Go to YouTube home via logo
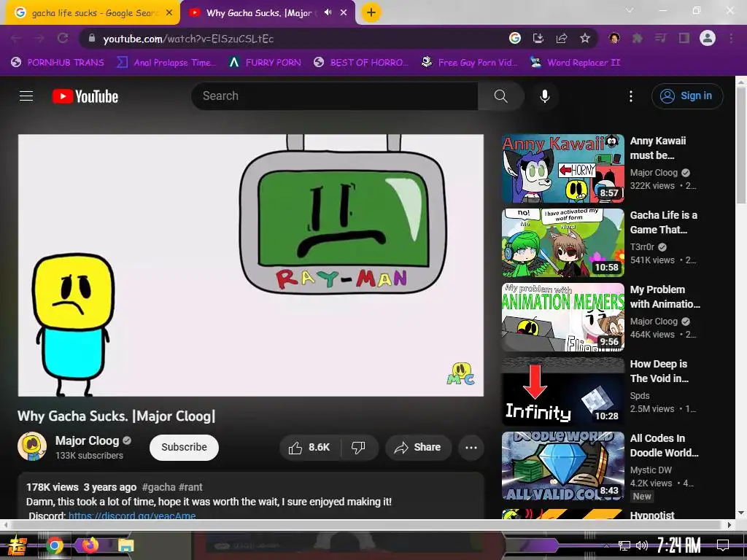The image size is (747, 560). [x=85, y=96]
